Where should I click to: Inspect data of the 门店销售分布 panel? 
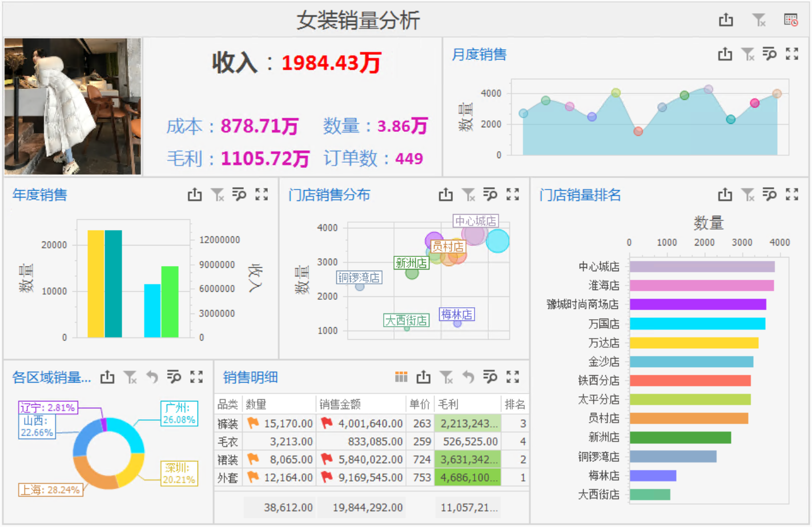[490, 195]
